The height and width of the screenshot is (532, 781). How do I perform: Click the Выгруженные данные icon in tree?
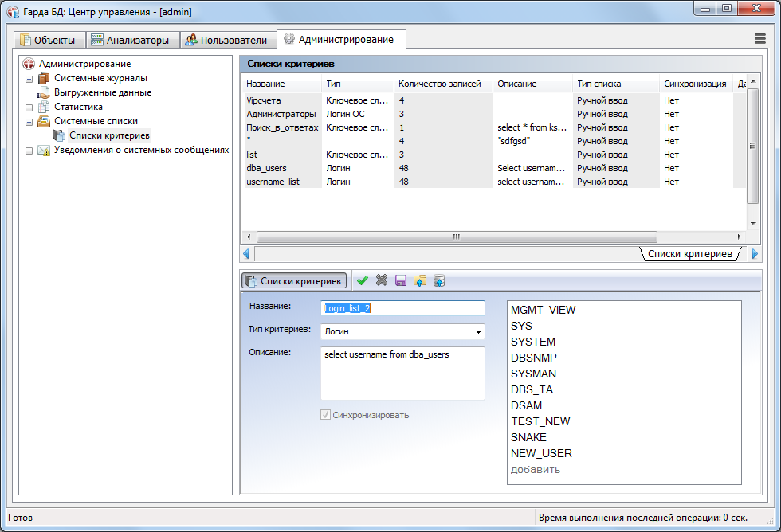tap(44, 92)
